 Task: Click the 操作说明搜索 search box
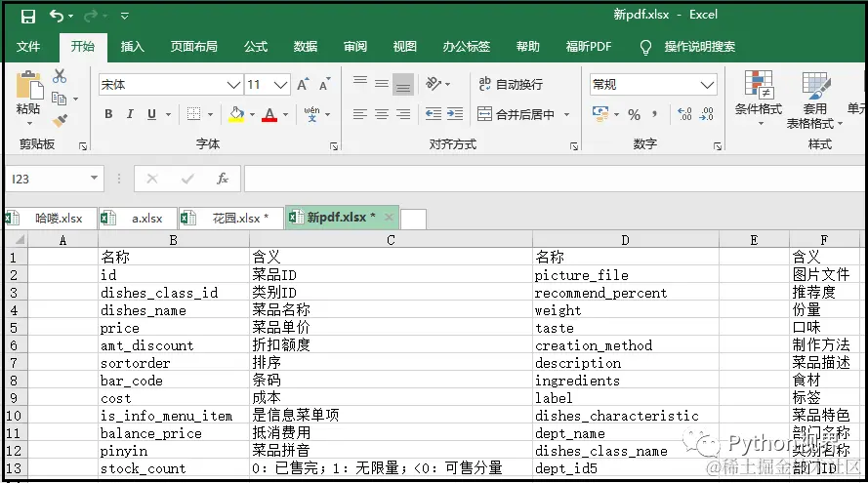pyautogui.click(x=699, y=47)
